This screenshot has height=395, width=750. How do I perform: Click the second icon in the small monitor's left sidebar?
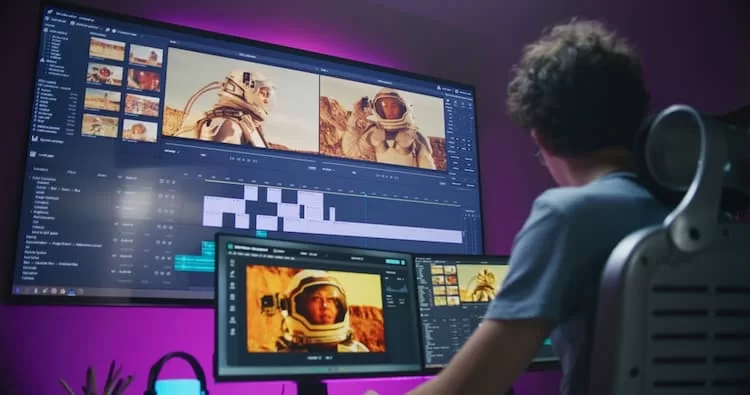tap(232, 274)
